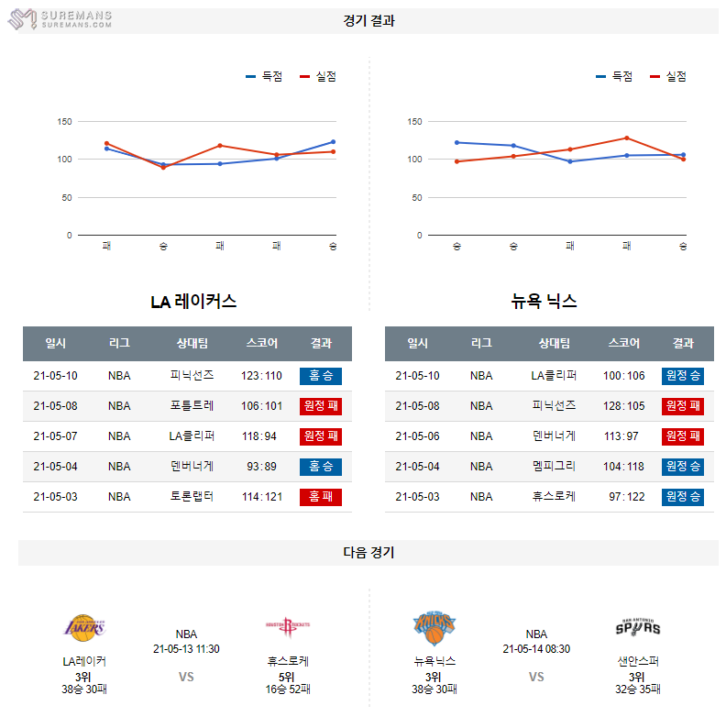Select the 다음 경기 section header
The image size is (726, 728).
(x=368, y=553)
